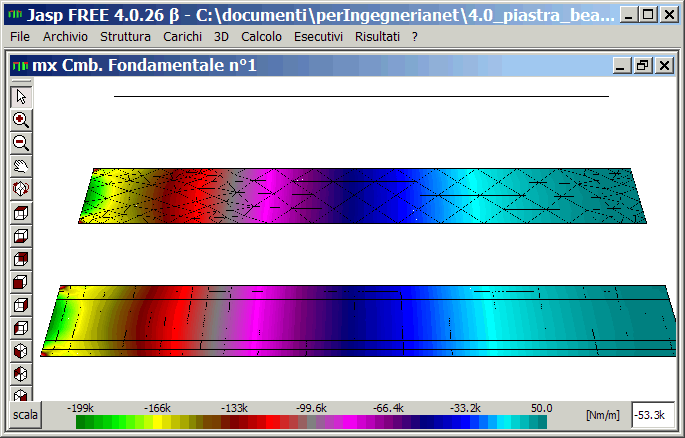Switch to cube view with left face shaded
Screen dimensions: 685x438
click(x=21, y=328)
